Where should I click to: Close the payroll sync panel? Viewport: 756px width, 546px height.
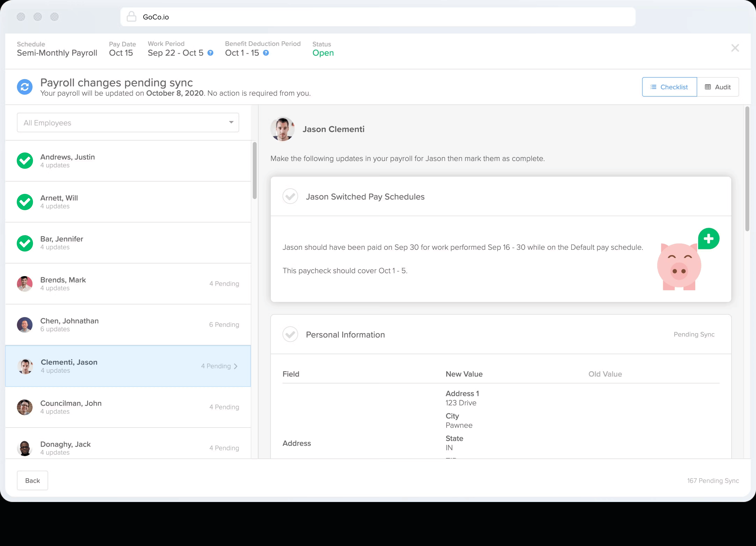[735, 48]
